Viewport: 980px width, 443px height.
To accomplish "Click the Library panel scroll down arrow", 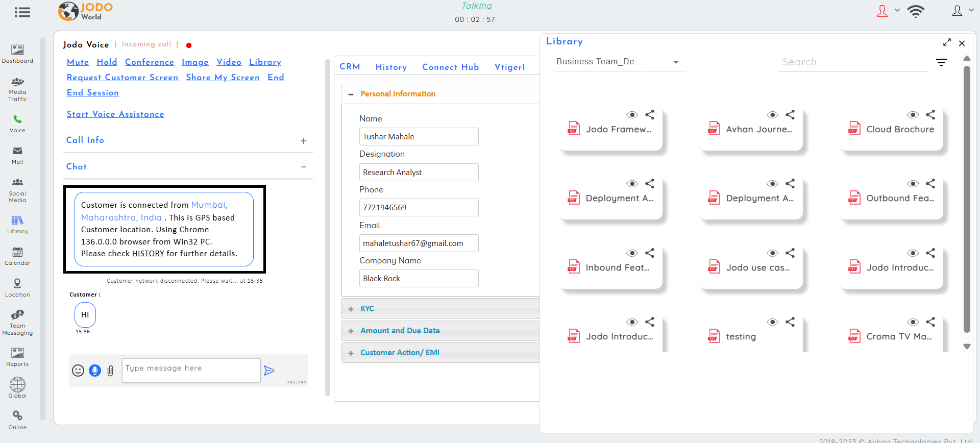I will point(967,347).
